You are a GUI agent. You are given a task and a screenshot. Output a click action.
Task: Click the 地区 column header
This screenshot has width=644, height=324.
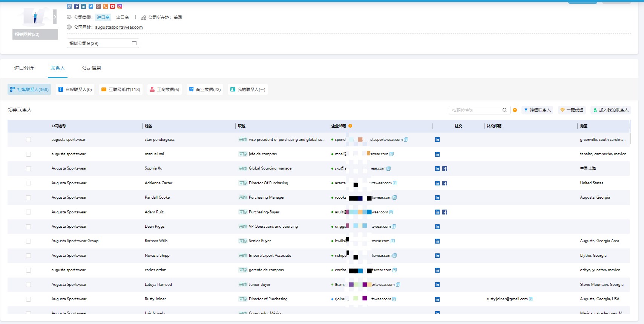coord(584,126)
